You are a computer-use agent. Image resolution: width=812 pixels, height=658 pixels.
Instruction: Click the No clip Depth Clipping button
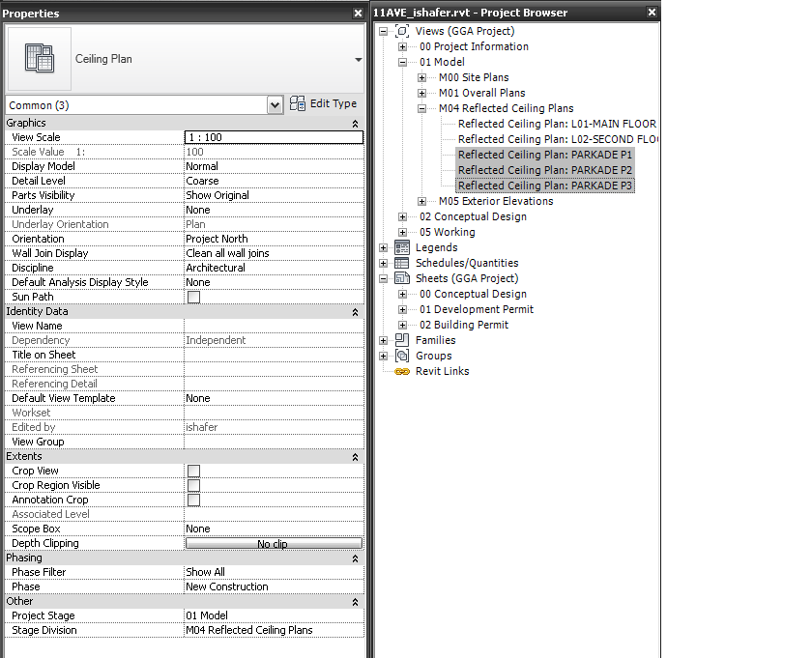click(x=274, y=544)
